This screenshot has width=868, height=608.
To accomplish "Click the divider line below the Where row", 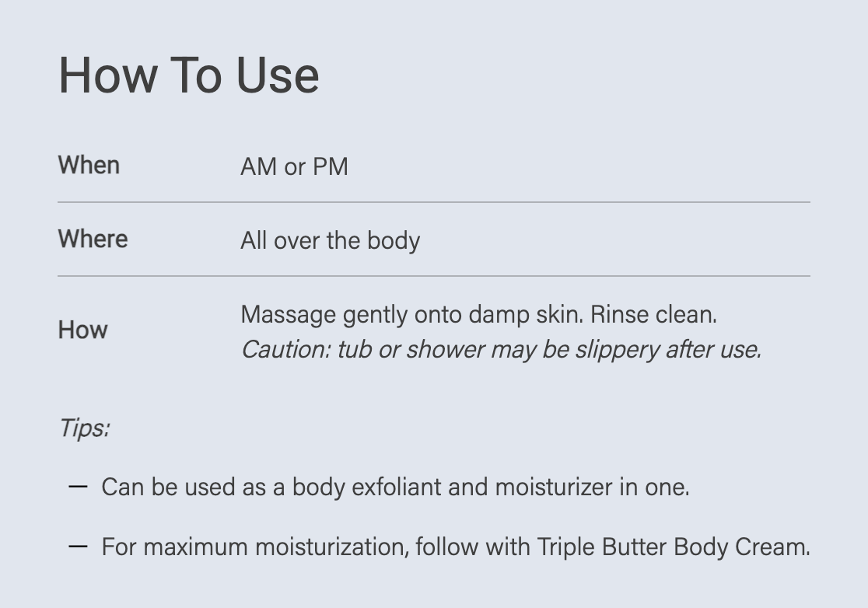I will (x=434, y=276).
